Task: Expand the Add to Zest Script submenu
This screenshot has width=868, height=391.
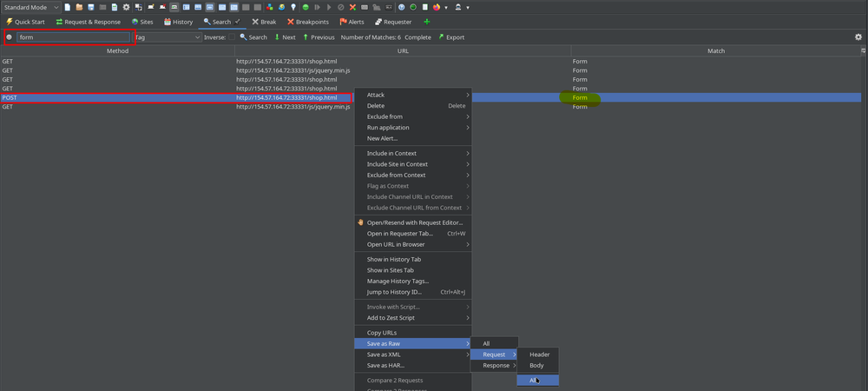Action: coord(412,318)
